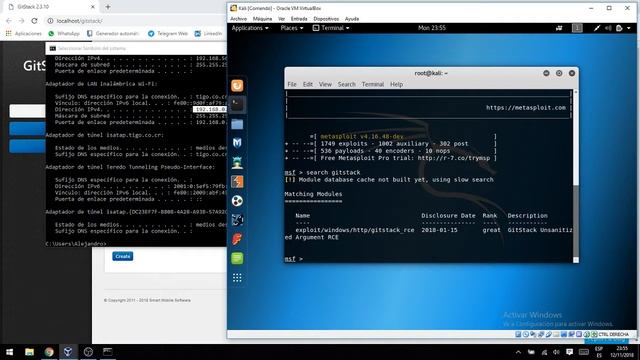The width and height of the screenshot is (640, 360).
Task: Open Aplicaciones bookmark in Chrome
Action: point(24,33)
